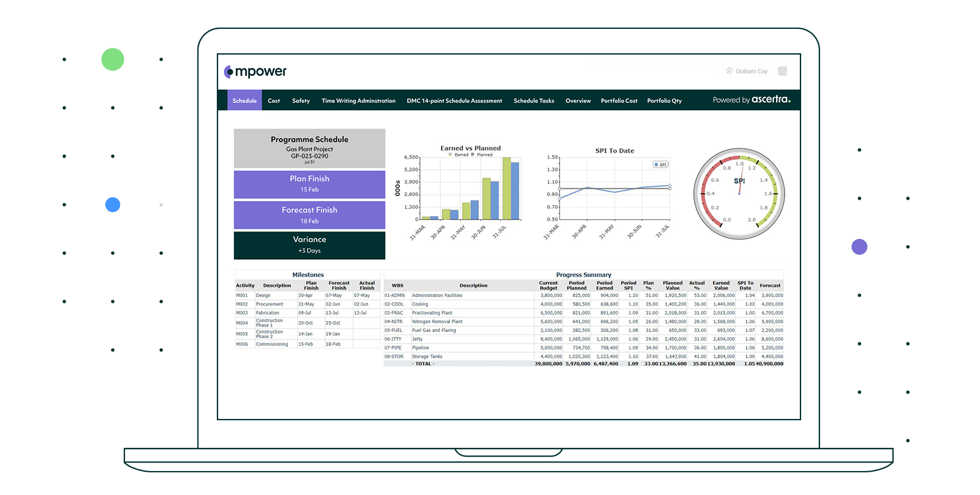Select the Schedule tab
Screen dimensions: 980x495
(244, 100)
